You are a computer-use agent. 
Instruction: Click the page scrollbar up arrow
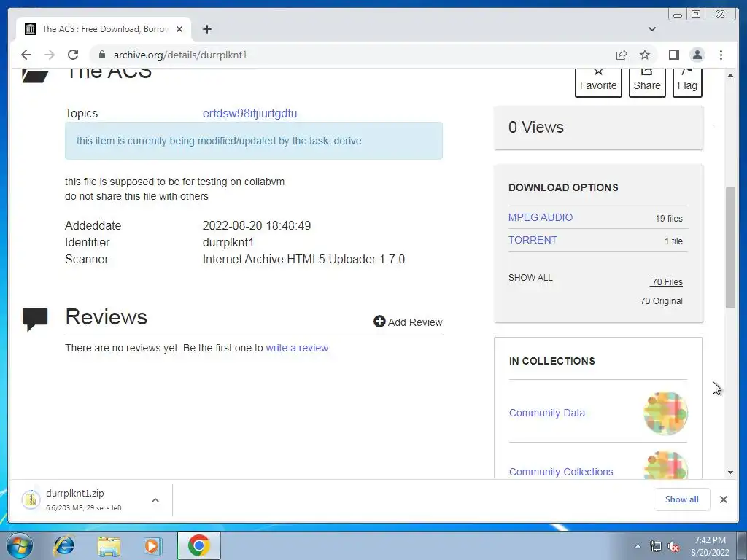pyautogui.click(x=730, y=75)
